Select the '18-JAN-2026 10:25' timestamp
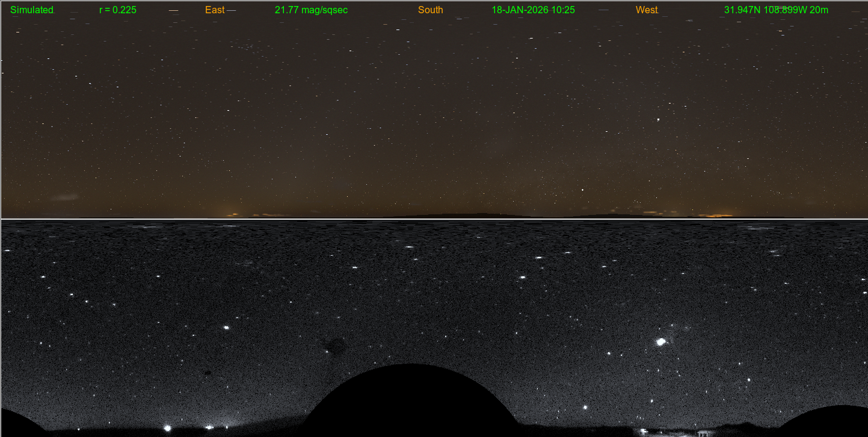 533,10
